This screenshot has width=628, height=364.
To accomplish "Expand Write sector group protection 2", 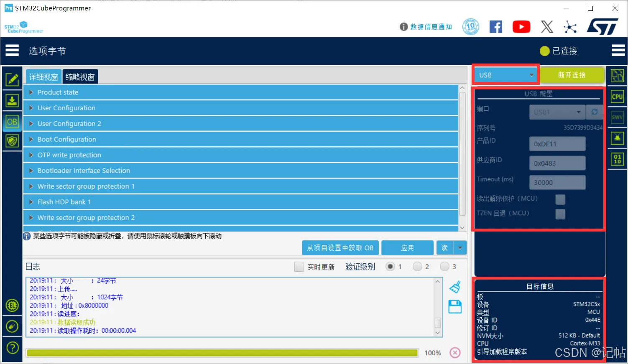I will 241,218.
